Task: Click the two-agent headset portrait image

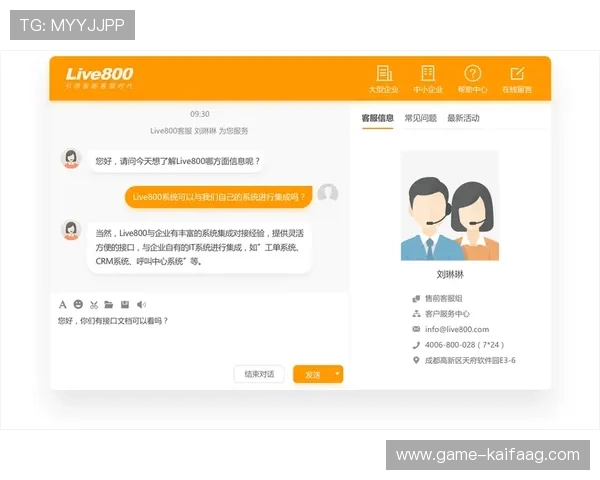Action: 450,206
